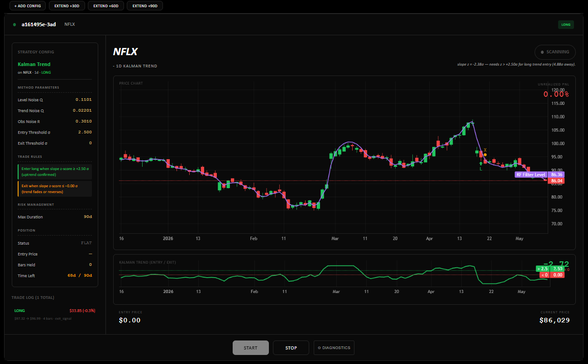
Task: Click EXTEND +60D button
Action: click(x=105, y=6)
